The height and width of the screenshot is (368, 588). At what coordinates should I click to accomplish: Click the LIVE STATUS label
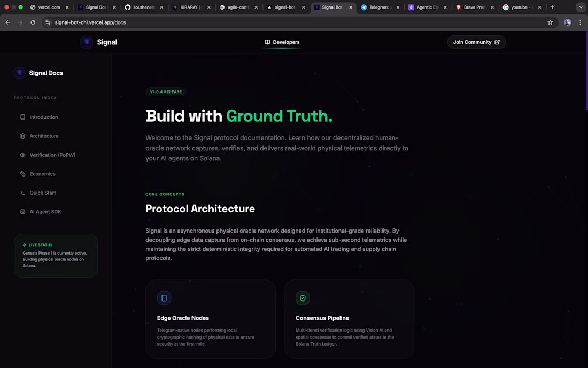pos(41,244)
